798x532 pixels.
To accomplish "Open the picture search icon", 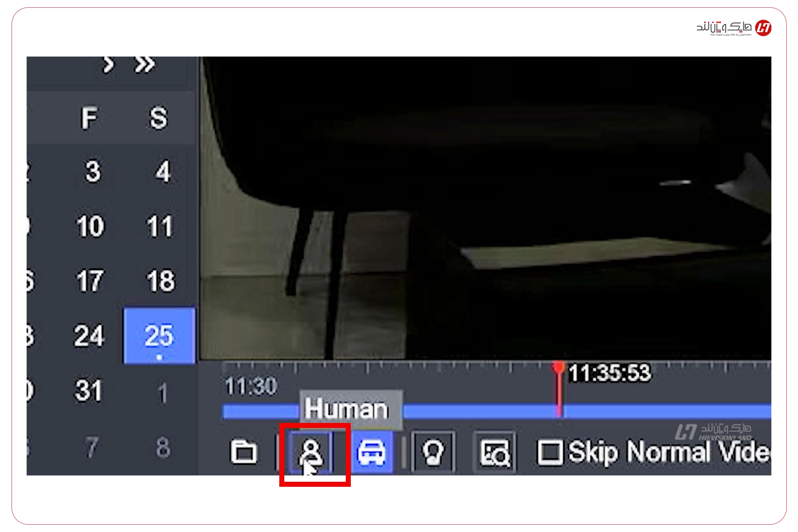I will [495, 452].
